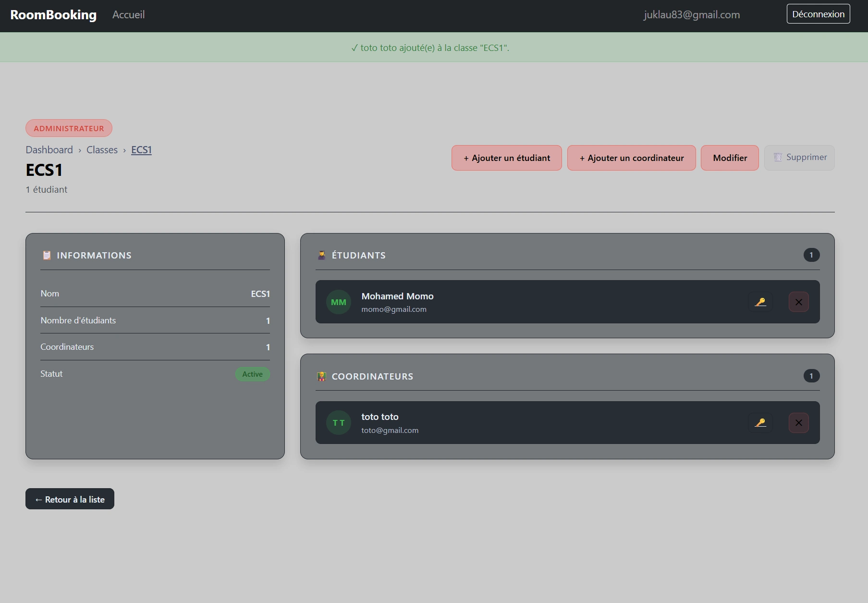Open the Dashboard breadcrumb link
Viewport: 868px width, 603px height.
pos(49,149)
